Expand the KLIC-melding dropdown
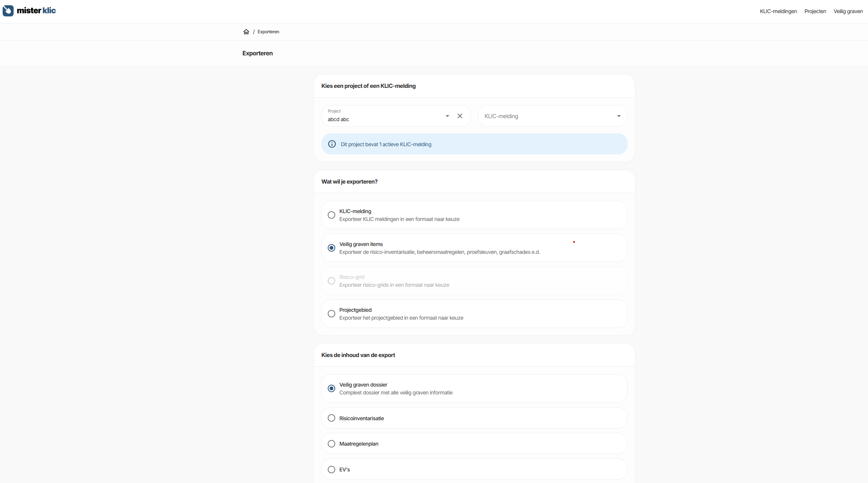This screenshot has height=483, width=868. coord(618,116)
